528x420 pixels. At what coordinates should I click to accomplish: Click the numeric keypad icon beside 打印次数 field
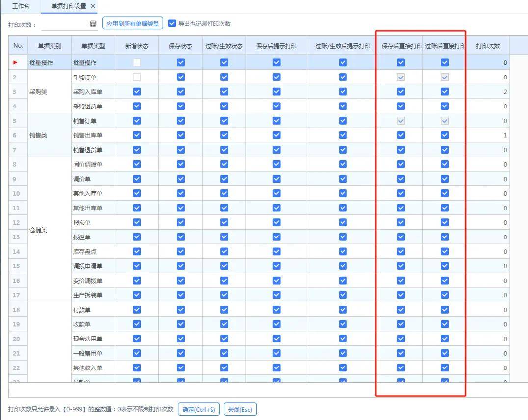point(93,23)
